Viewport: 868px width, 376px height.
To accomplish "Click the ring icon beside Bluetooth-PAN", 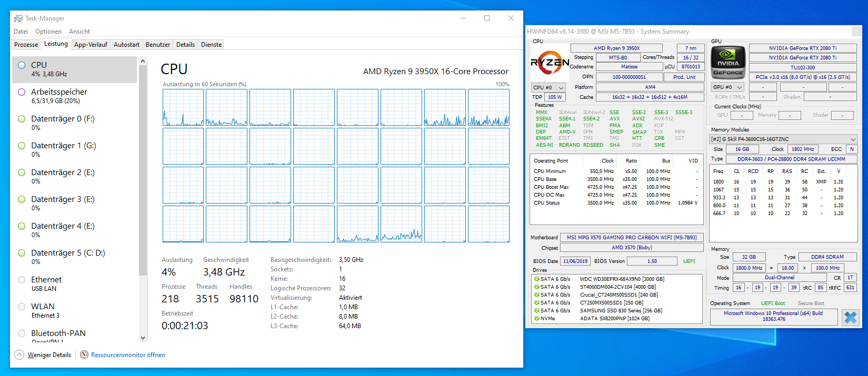I will (22, 333).
